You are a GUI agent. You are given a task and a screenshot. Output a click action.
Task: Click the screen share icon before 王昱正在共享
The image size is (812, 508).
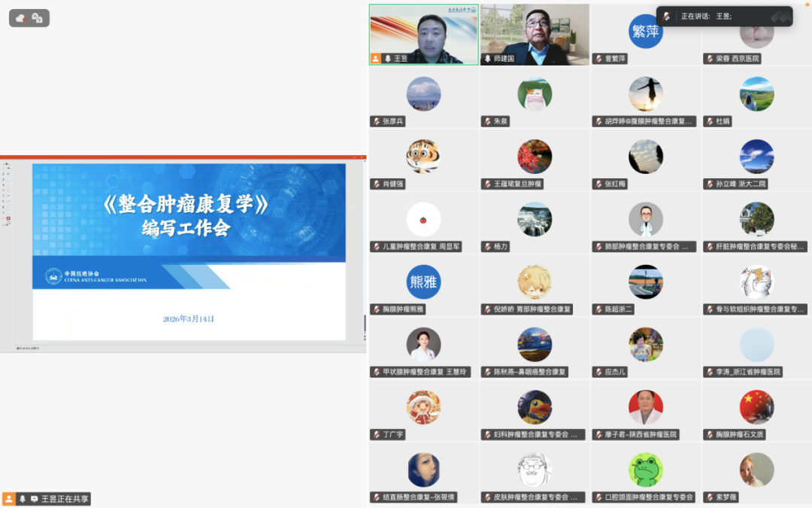(34, 499)
